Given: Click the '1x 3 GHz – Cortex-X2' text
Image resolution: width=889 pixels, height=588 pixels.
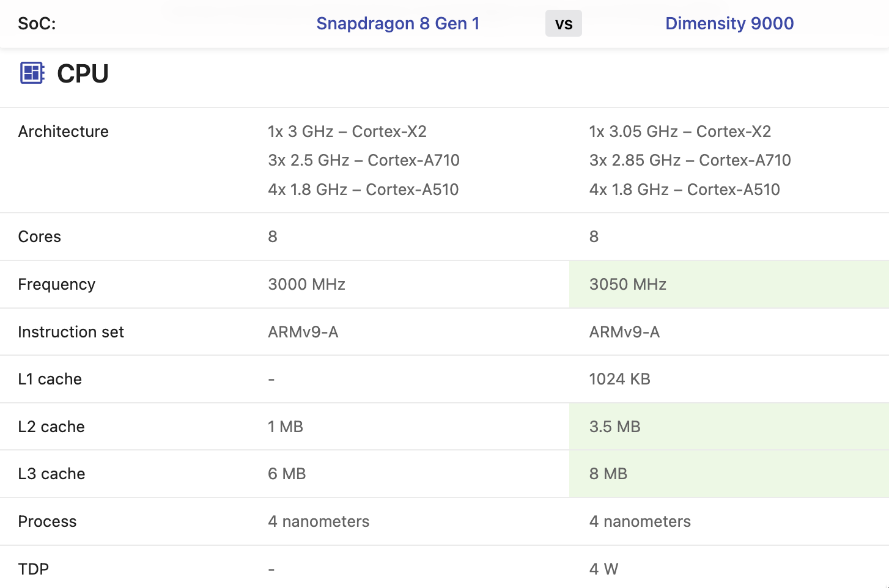Looking at the screenshot, I should click(347, 131).
